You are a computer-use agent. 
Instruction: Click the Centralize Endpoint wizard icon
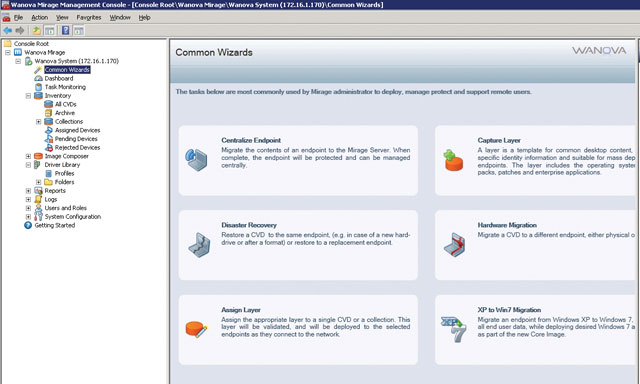(196, 160)
